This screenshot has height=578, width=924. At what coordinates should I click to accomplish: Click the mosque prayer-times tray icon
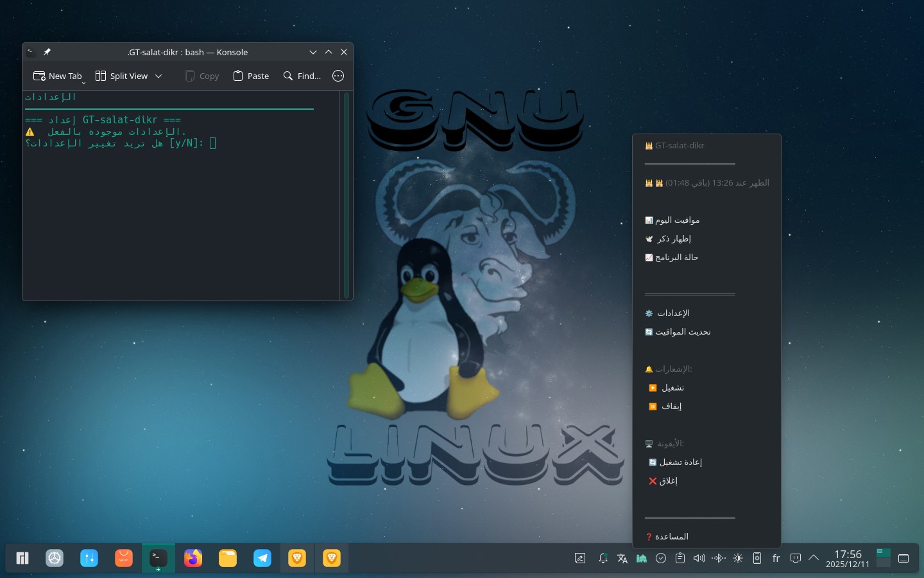click(x=641, y=558)
